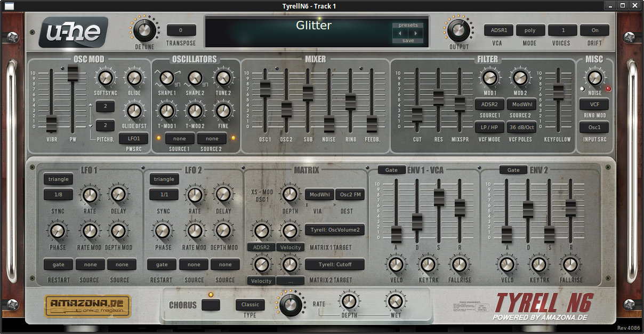The height and width of the screenshot is (334, 644).
Task: Open the chorus TYPE Classic selector
Action: tap(250, 305)
